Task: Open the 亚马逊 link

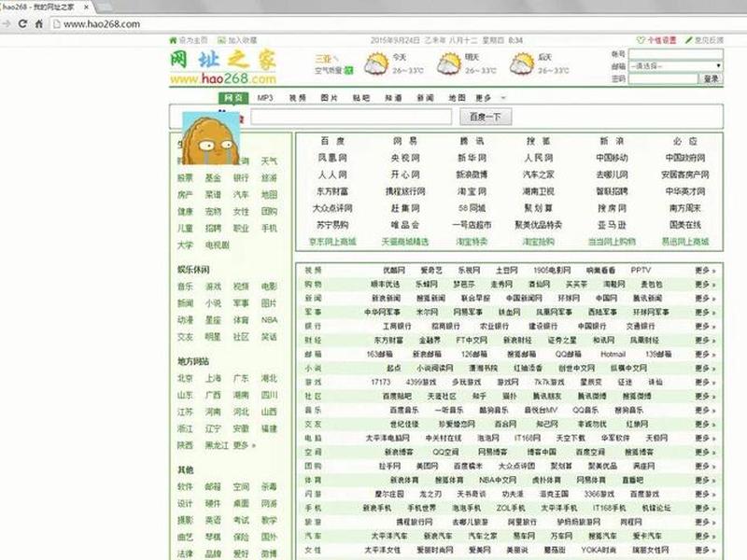Action: tap(612, 225)
